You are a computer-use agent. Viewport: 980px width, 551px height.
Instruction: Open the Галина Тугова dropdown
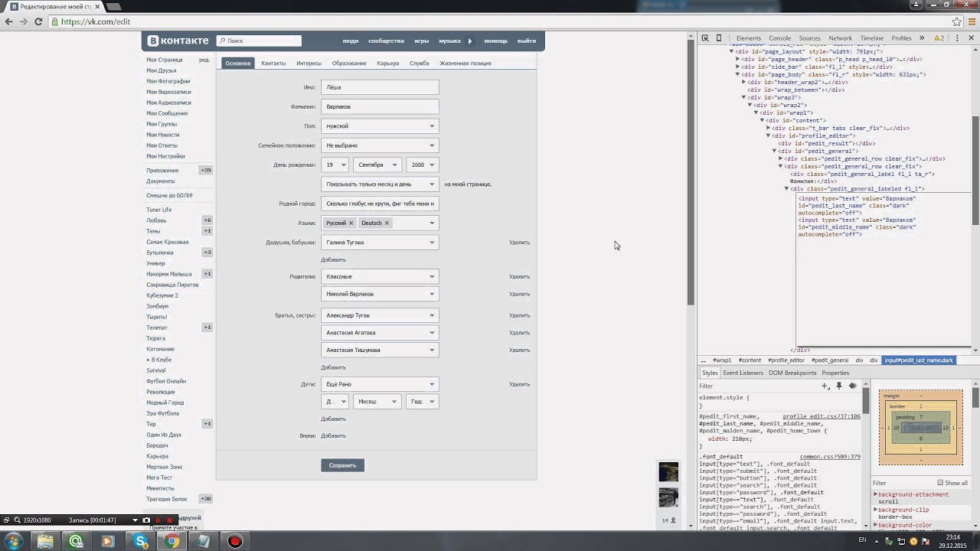[x=380, y=243]
